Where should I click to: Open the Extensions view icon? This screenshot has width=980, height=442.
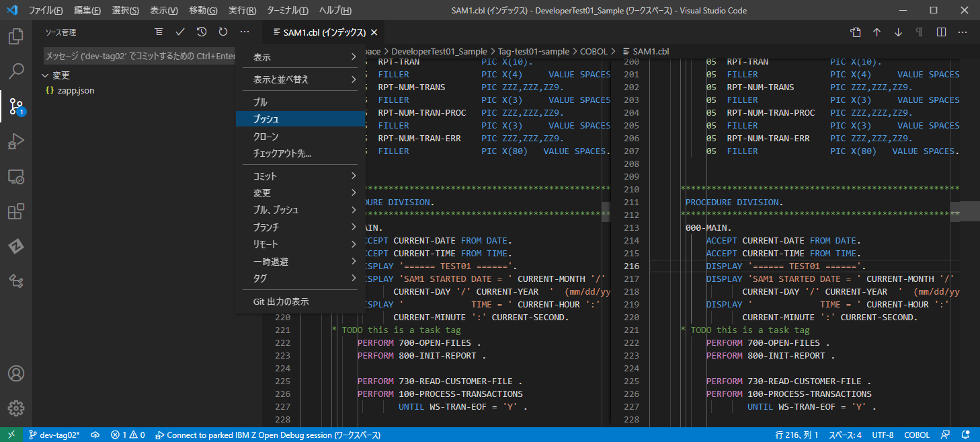click(16, 212)
